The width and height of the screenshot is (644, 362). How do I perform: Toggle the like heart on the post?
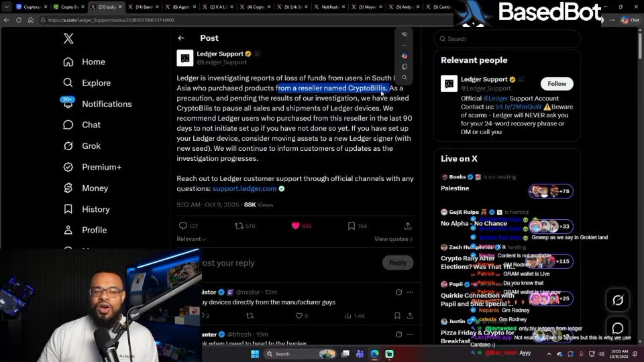tap(295, 226)
